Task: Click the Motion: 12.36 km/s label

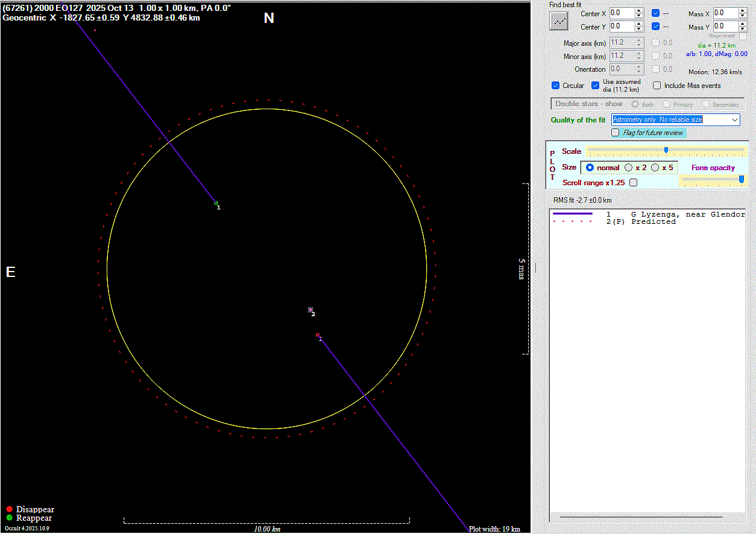Action: coord(715,72)
